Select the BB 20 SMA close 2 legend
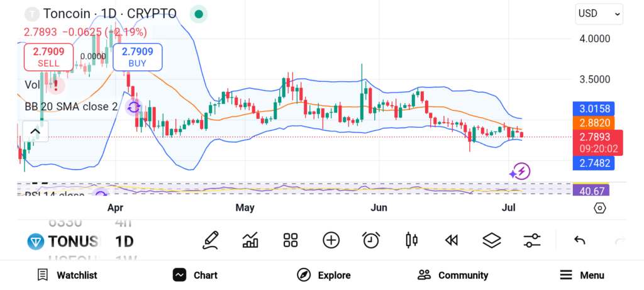The width and height of the screenshot is (644, 290). coord(71,107)
